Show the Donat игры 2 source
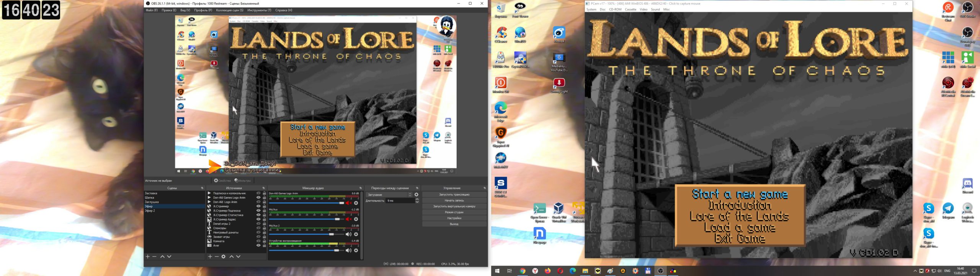This screenshot has height=276, width=980. 258,223
